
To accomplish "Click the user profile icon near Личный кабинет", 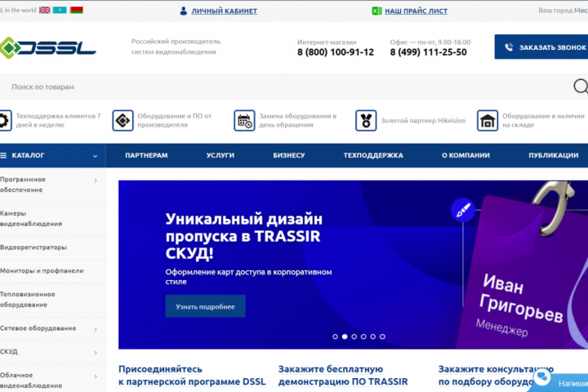I will pyautogui.click(x=184, y=11).
